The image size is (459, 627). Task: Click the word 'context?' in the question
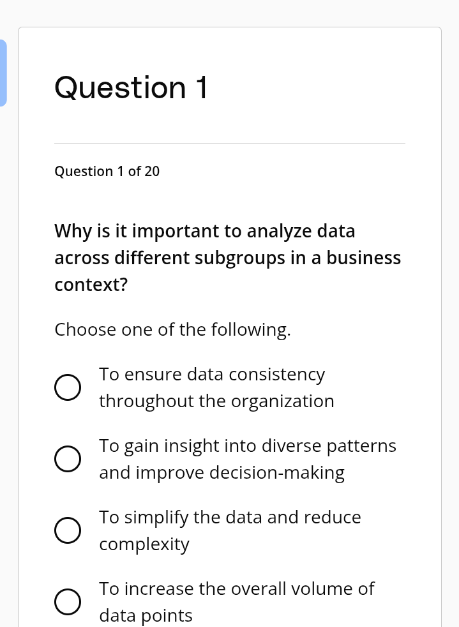91,285
